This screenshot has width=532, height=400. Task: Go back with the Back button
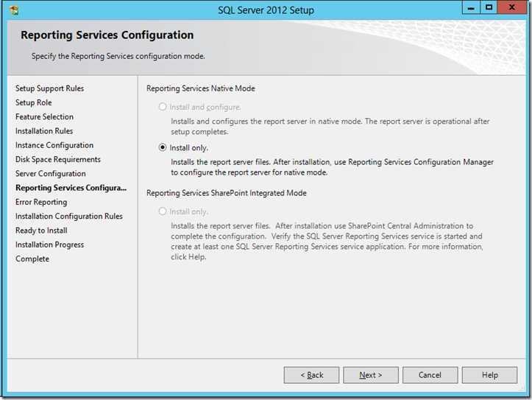[311, 375]
